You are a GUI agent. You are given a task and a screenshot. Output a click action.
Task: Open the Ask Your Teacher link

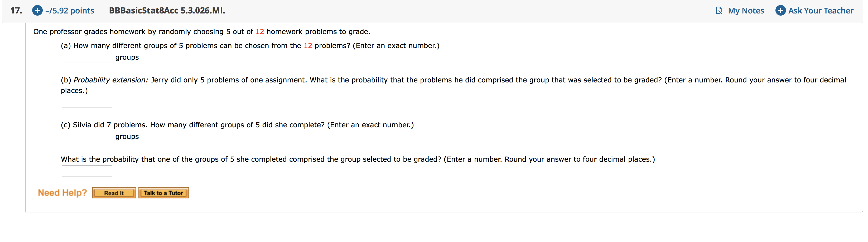click(821, 11)
